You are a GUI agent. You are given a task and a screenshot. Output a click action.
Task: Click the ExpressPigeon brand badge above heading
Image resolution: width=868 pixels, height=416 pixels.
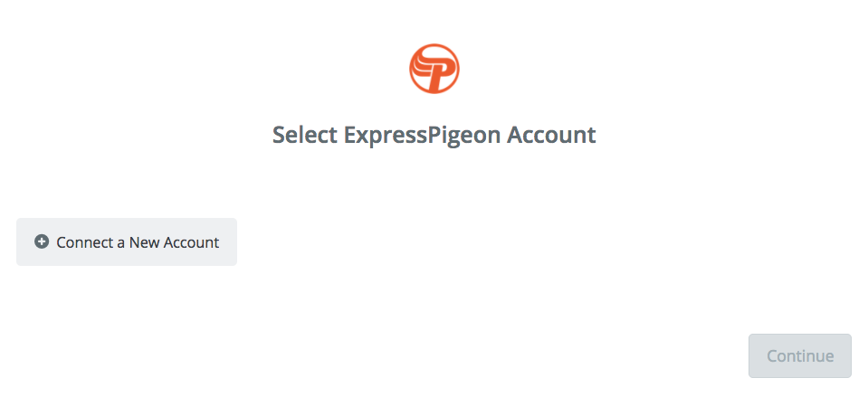434,69
